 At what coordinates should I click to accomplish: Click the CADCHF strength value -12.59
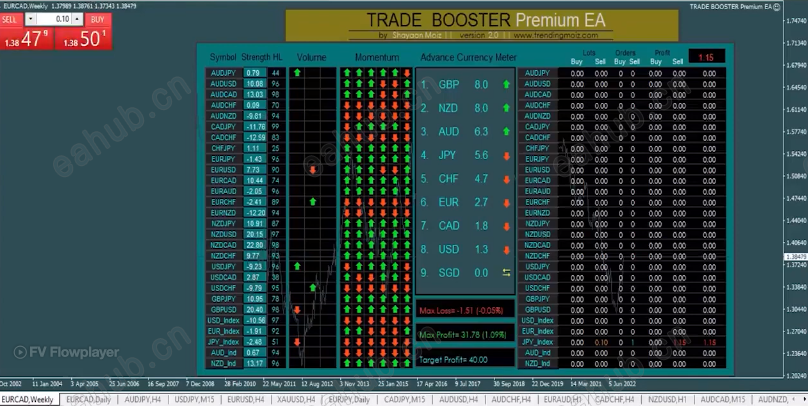click(x=255, y=138)
